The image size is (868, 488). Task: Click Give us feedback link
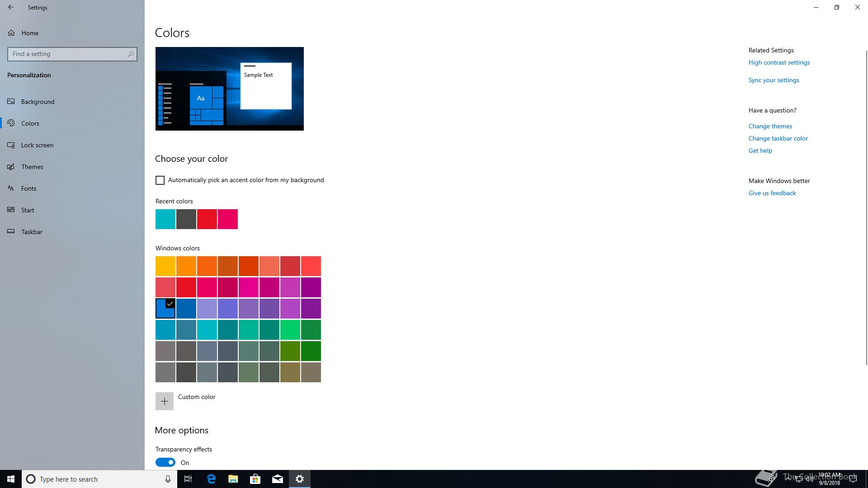pos(772,193)
